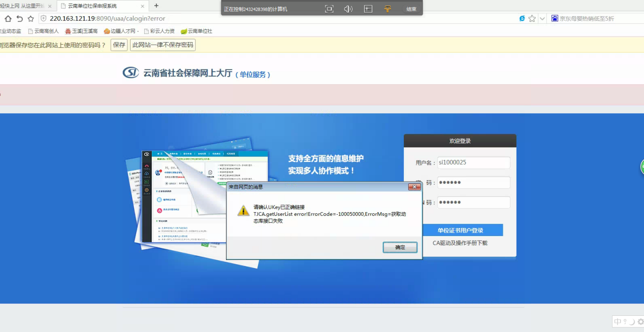Click the fullscreen icon in remote control bar
This screenshot has width=644, height=332.
coord(329,9)
